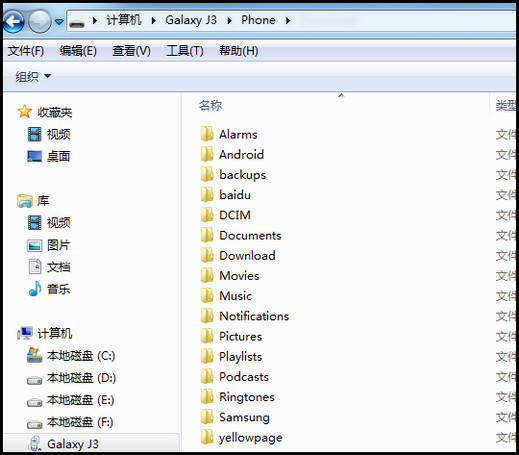Click the 计算机 computer icon in sidebar
Screen dimensions: 519x455
[x=25, y=333]
